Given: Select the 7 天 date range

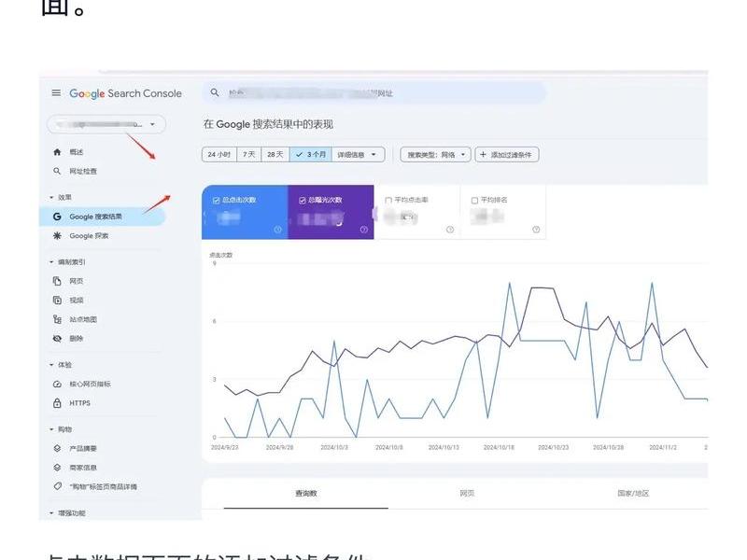Looking at the screenshot, I should 249,155.
